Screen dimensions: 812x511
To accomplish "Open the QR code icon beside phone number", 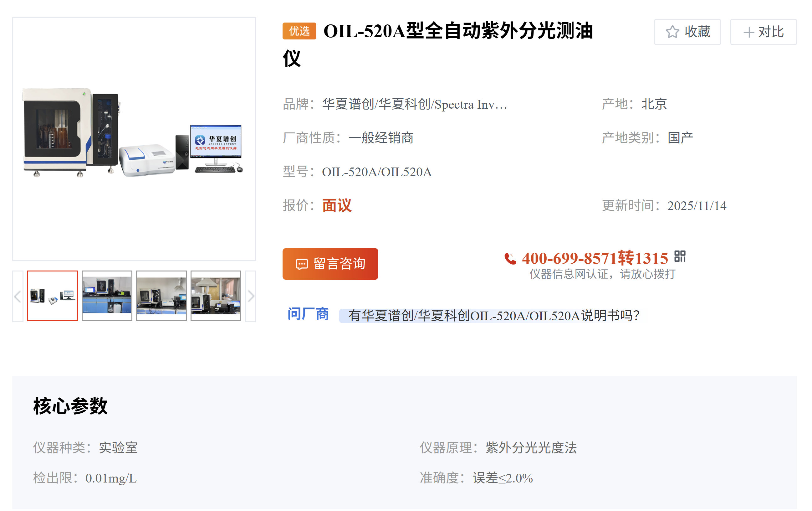I will [x=680, y=256].
